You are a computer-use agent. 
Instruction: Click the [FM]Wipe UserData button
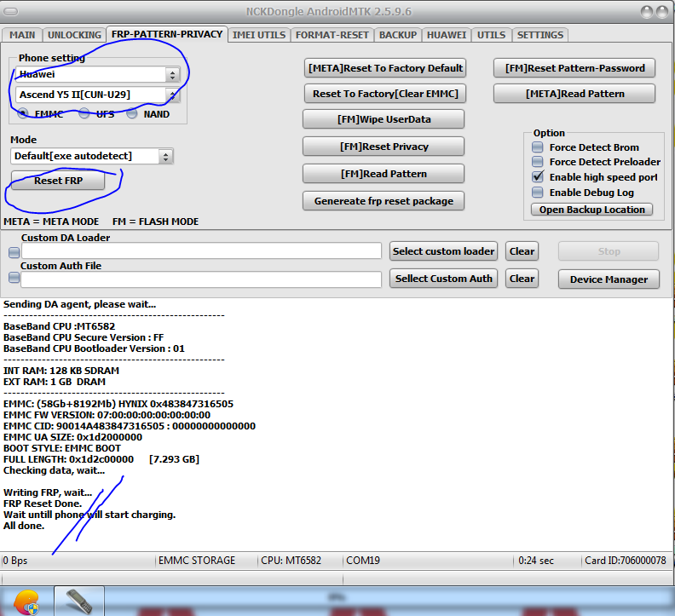[x=384, y=119]
